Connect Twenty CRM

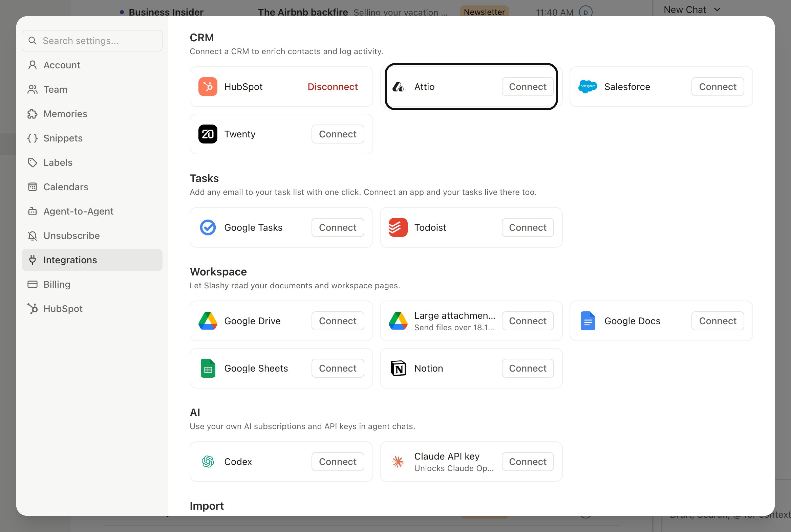tap(338, 134)
